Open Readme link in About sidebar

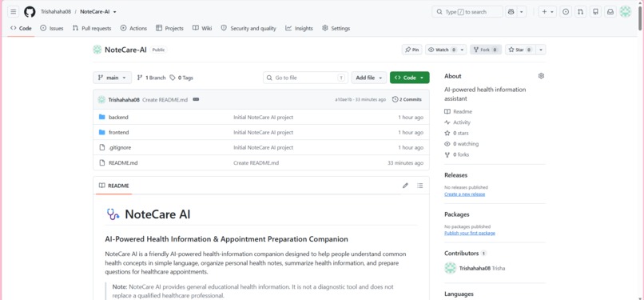point(459,111)
